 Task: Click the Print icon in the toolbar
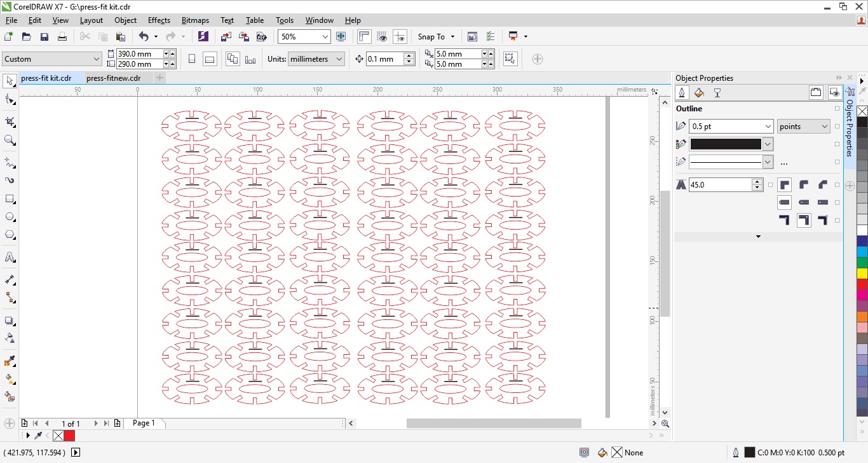62,37
